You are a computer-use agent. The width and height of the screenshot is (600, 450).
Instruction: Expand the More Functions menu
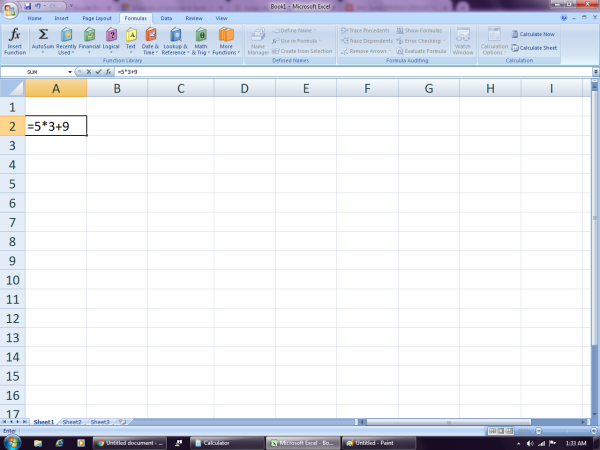pyautogui.click(x=226, y=40)
